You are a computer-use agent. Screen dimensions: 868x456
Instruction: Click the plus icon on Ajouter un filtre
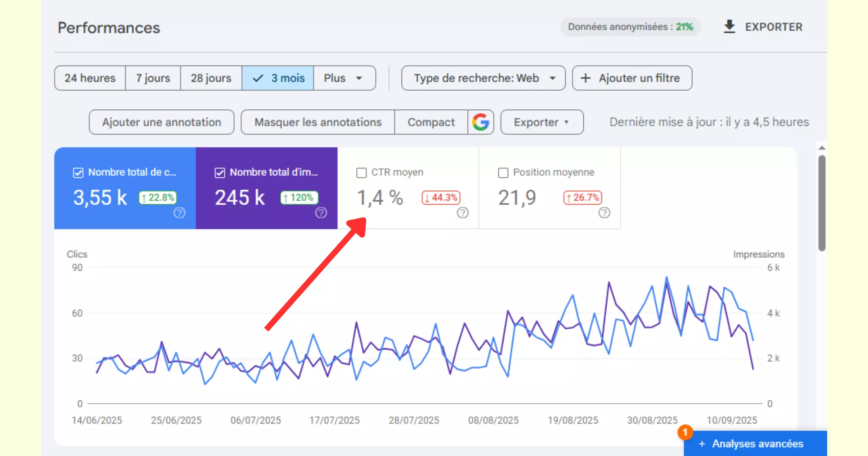585,78
